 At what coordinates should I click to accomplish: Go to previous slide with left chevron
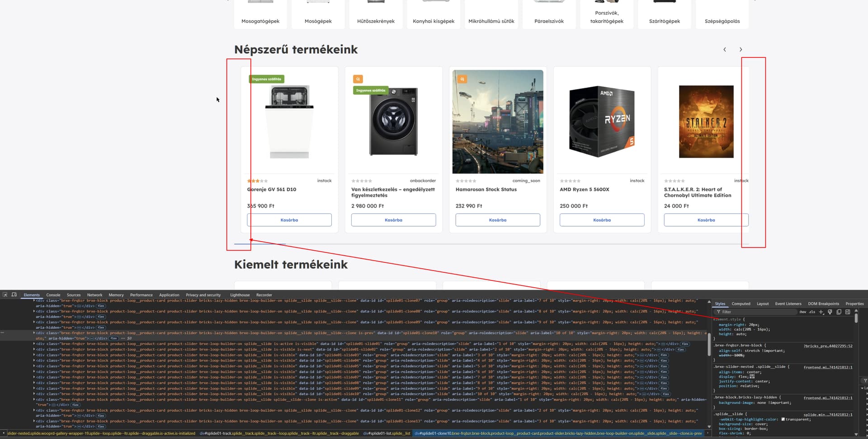click(x=725, y=50)
